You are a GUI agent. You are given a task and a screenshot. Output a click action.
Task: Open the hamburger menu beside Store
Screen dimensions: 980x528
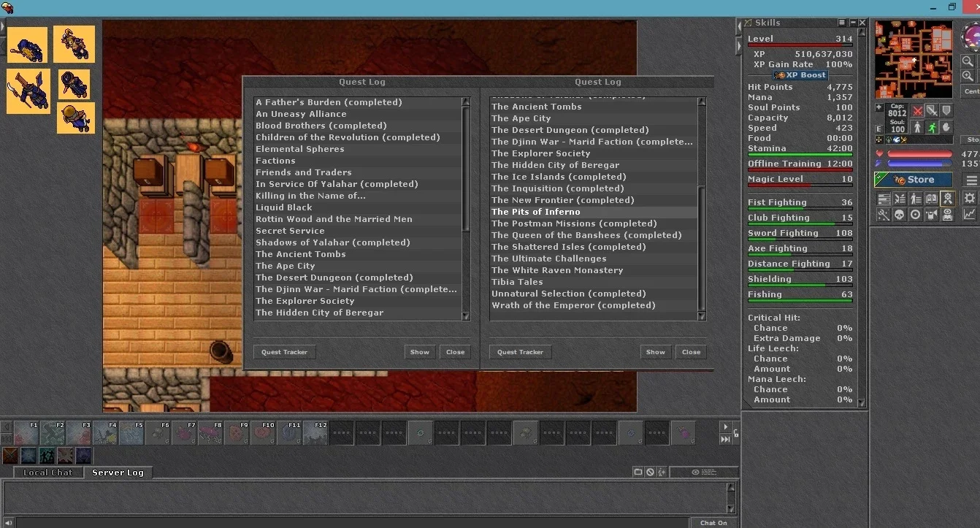(971, 180)
